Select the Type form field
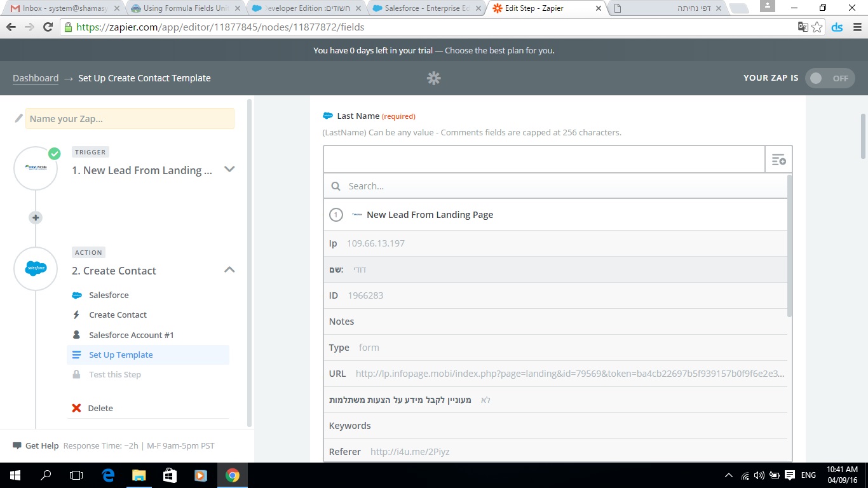The height and width of the screenshot is (488, 868). (x=555, y=348)
